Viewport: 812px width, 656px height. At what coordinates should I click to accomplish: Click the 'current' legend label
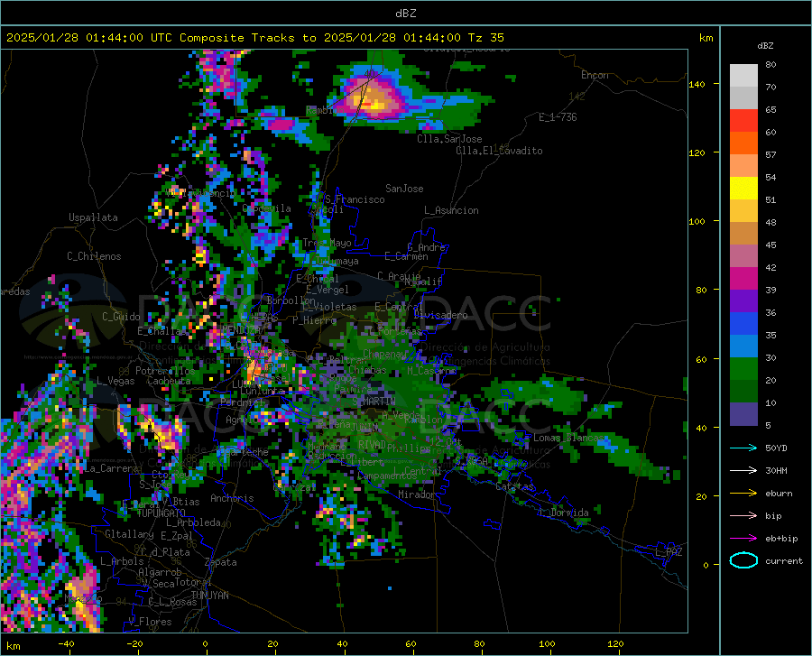coord(784,560)
